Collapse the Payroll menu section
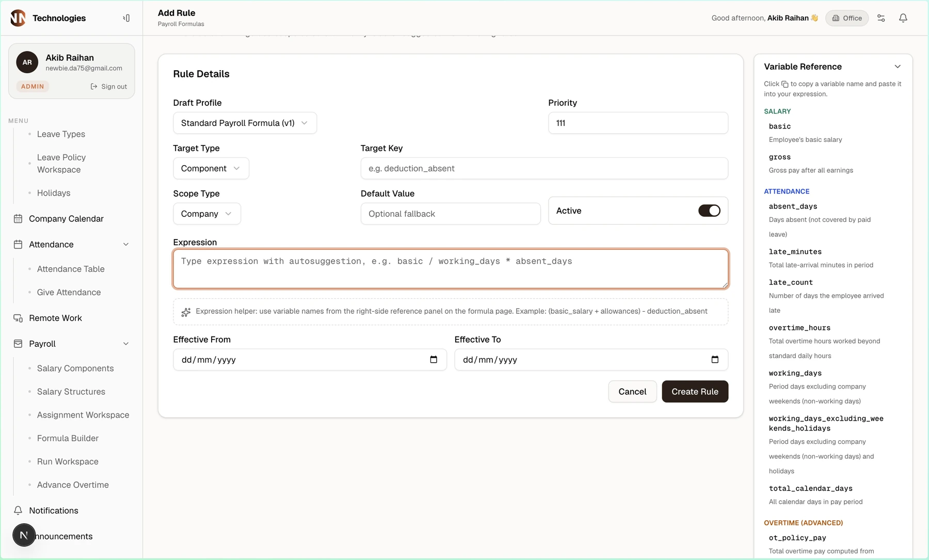 [x=126, y=344]
